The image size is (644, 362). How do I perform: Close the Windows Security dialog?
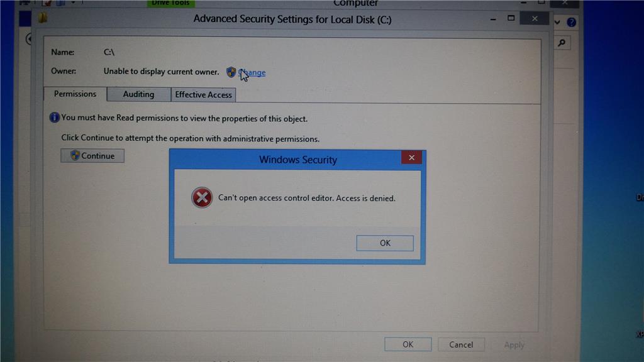click(x=411, y=158)
